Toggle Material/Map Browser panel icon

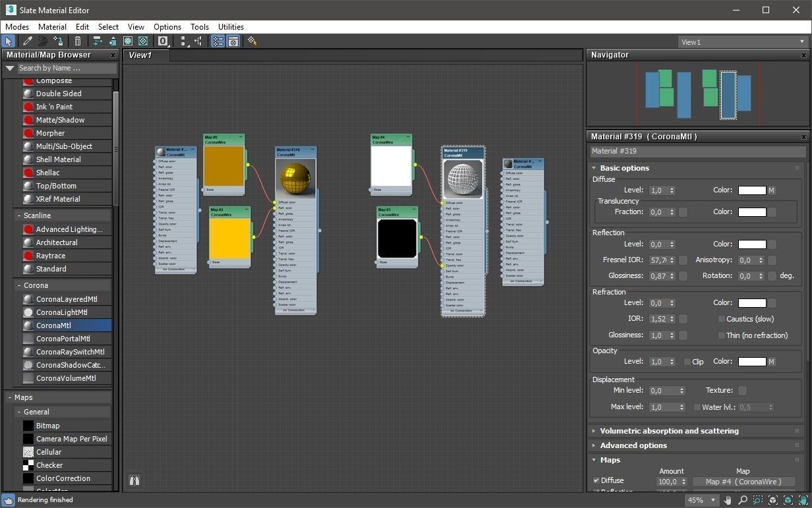[x=218, y=41]
